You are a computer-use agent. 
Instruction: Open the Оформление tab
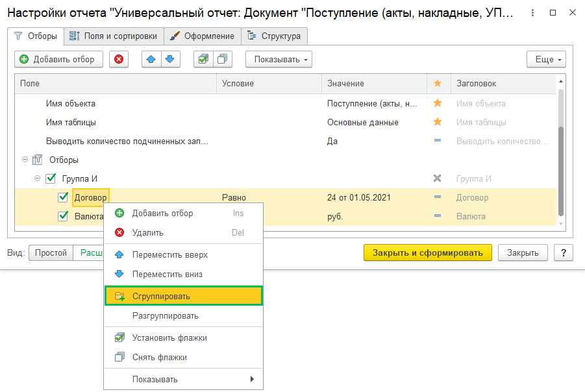[202, 36]
